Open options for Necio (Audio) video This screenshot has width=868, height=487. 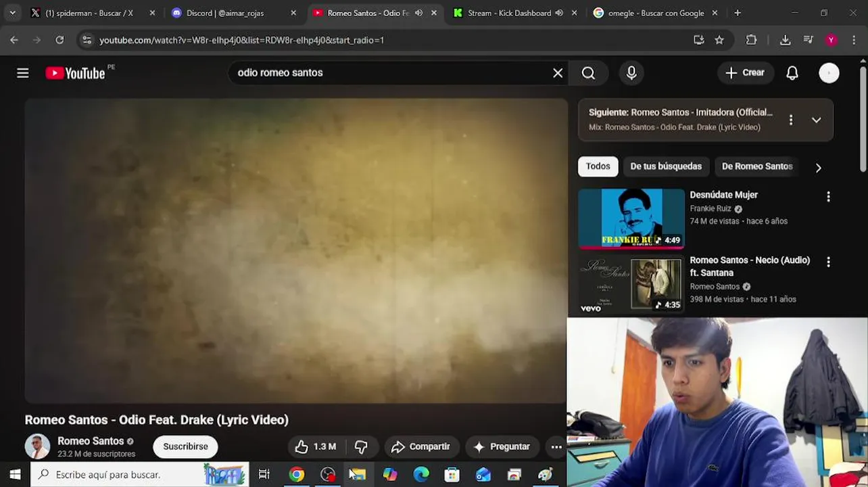[828, 262]
